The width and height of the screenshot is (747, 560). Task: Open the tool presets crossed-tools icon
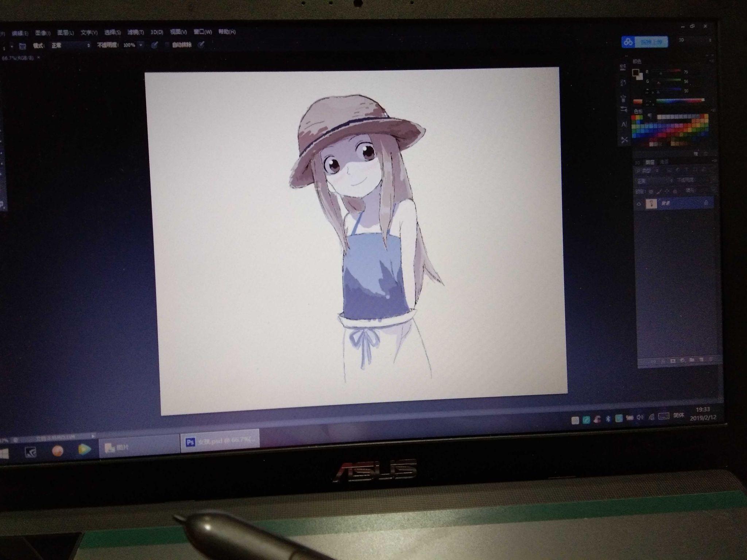point(624,140)
